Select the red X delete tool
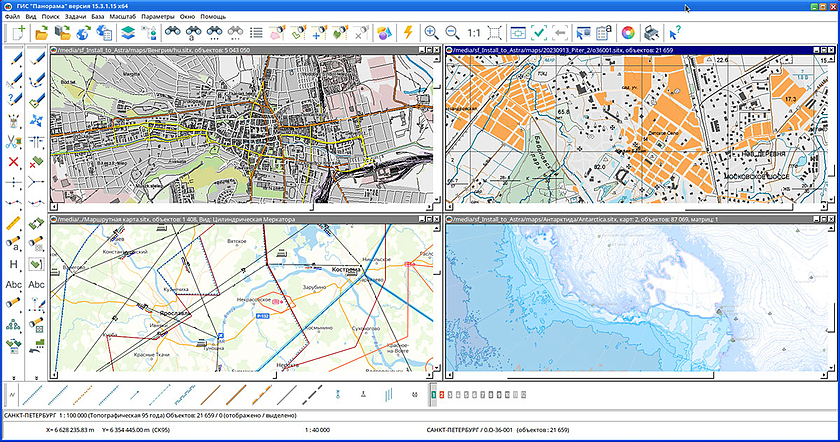The image size is (840, 442). pos(13,161)
